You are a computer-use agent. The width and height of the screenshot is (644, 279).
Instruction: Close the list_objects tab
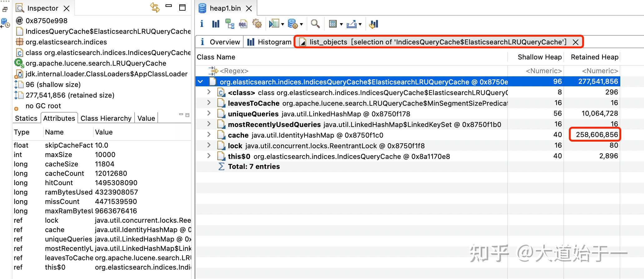point(576,42)
